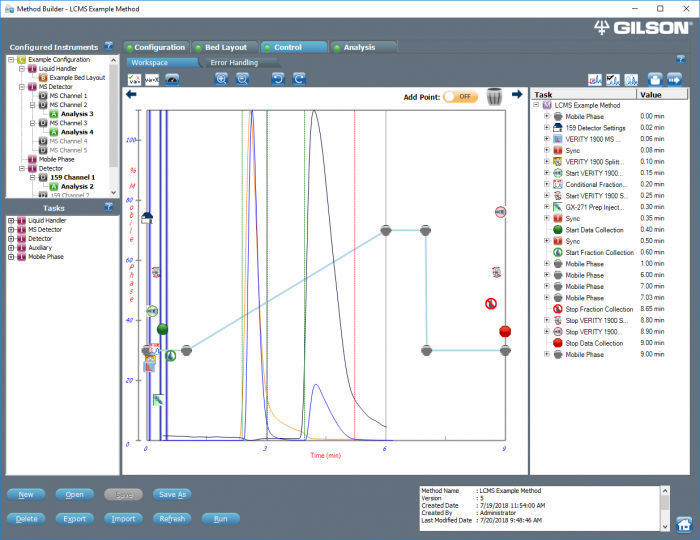Viewport: 700px width, 540px height.
Task: Click first chromatogram display icon in toolbar
Action: 595,80
